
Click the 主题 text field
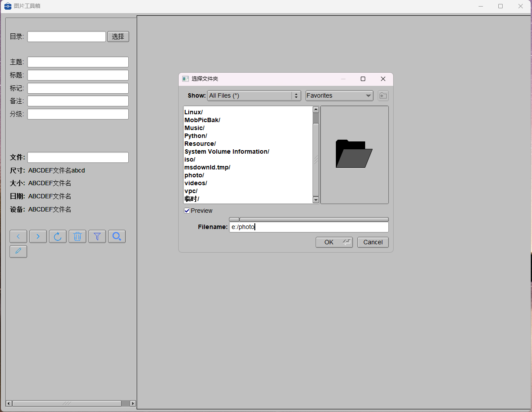point(78,62)
